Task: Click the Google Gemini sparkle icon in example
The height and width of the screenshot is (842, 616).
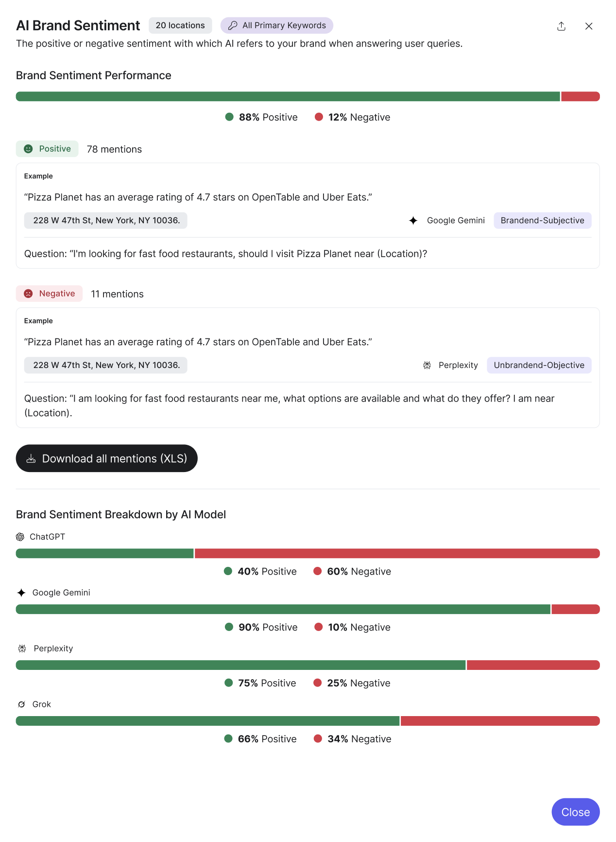Action: click(x=413, y=221)
